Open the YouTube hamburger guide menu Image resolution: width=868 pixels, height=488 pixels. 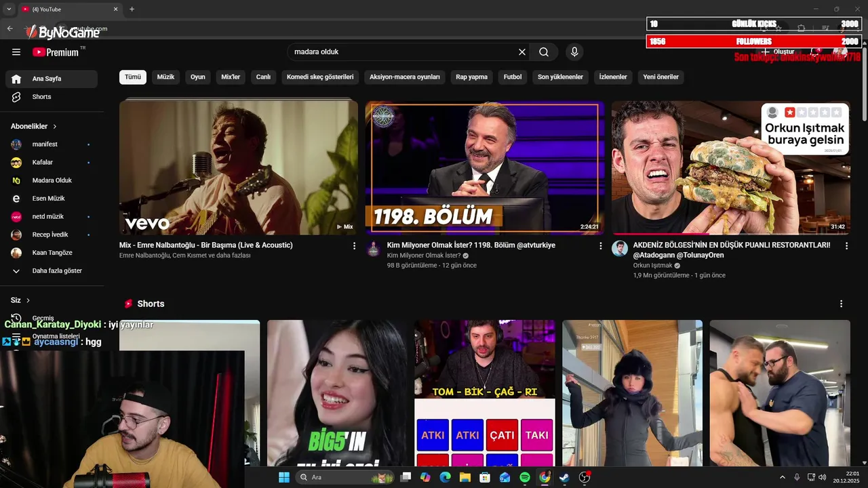tap(16, 52)
